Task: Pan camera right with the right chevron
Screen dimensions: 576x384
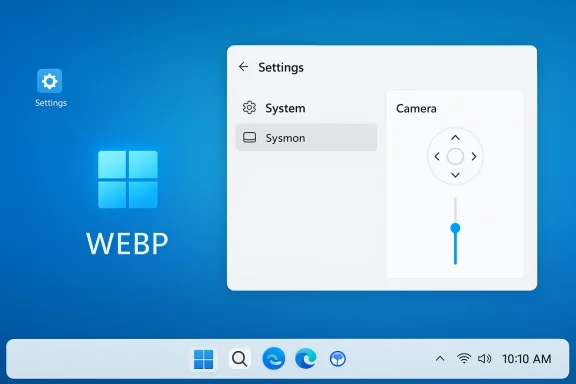Action: click(x=474, y=157)
